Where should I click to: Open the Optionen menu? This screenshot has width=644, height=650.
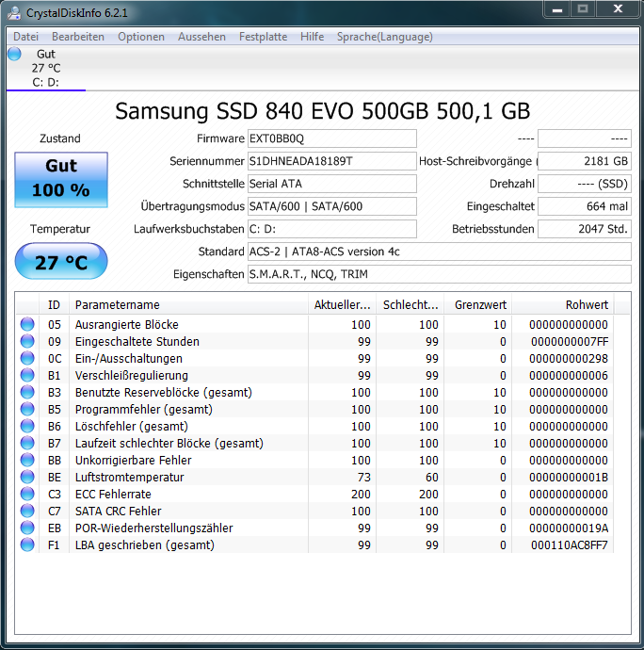pyautogui.click(x=141, y=37)
